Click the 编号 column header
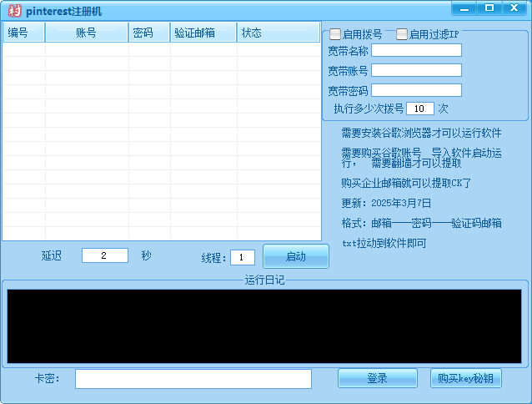Image resolution: width=532 pixels, height=404 pixels. point(24,33)
